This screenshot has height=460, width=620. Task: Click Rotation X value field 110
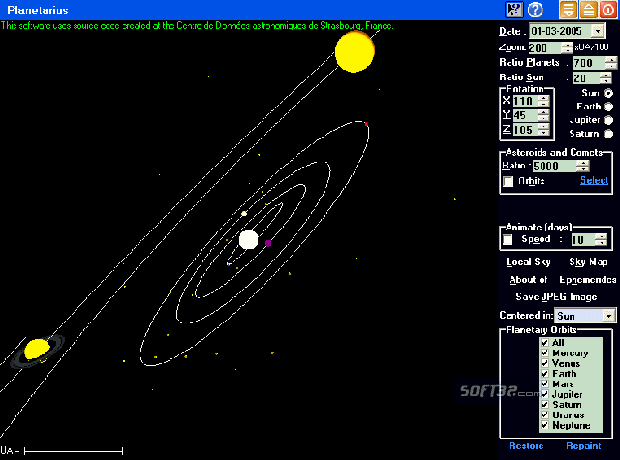(525, 101)
